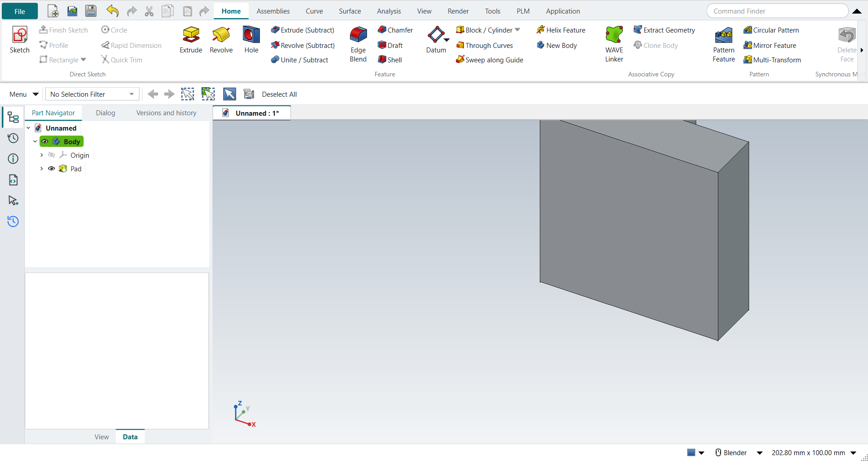The height and width of the screenshot is (461, 868).
Task: Click the Command Finder search field
Action: [x=778, y=11]
